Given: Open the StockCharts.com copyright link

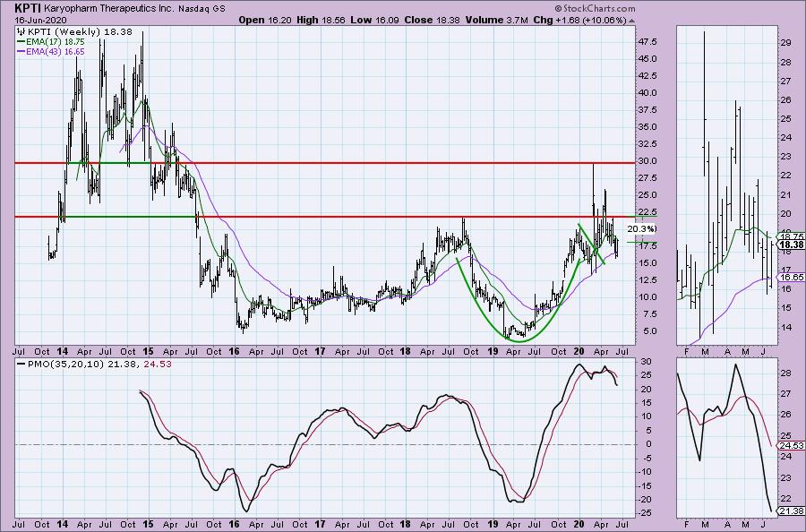Looking at the screenshot, I should (595, 8).
